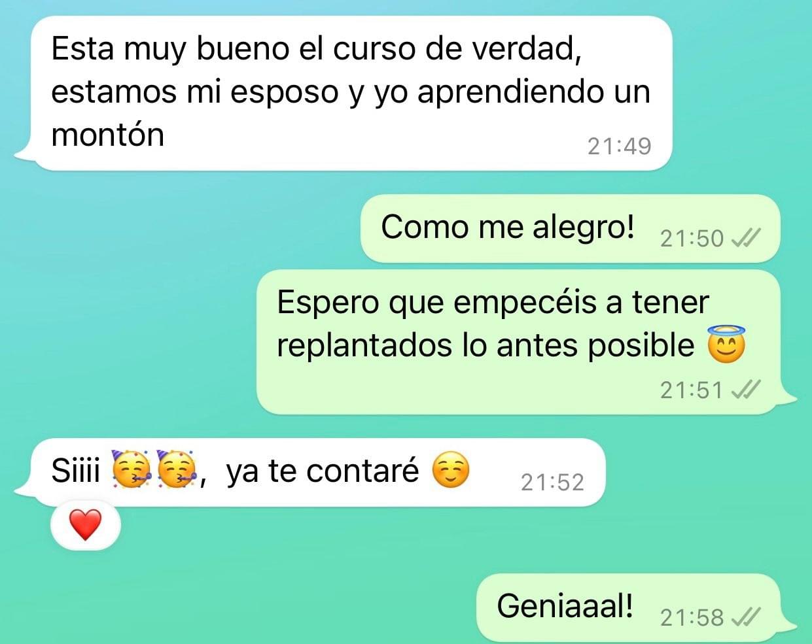
Task: Click the blushing smile emoji
Action: point(451,470)
